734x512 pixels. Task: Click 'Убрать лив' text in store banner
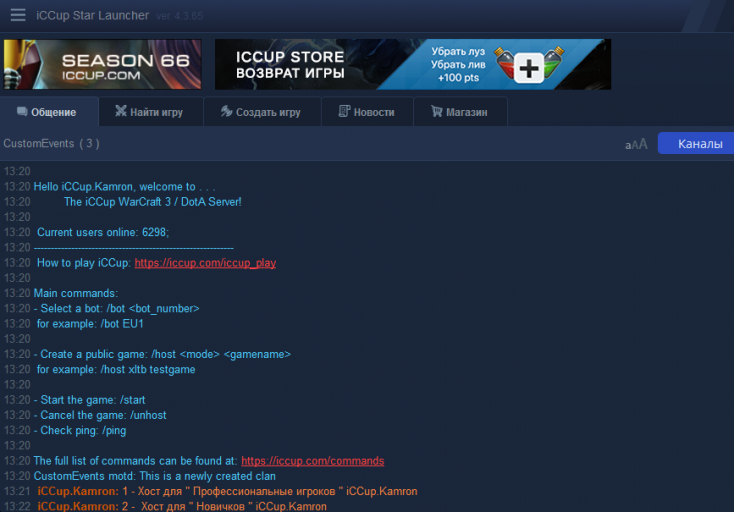(x=458, y=65)
